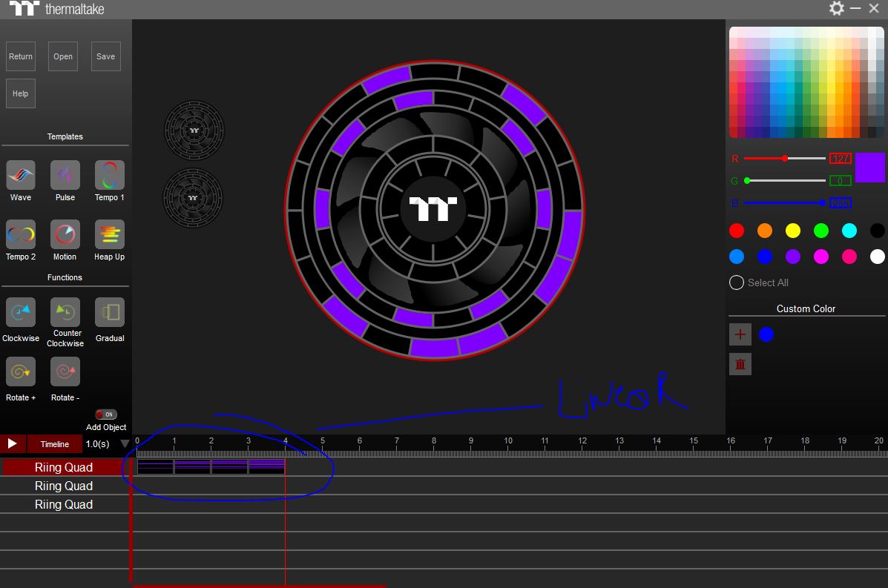Screen dimensions: 888x588
Task: Select the Motion template icon
Action: pyautogui.click(x=65, y=235)
